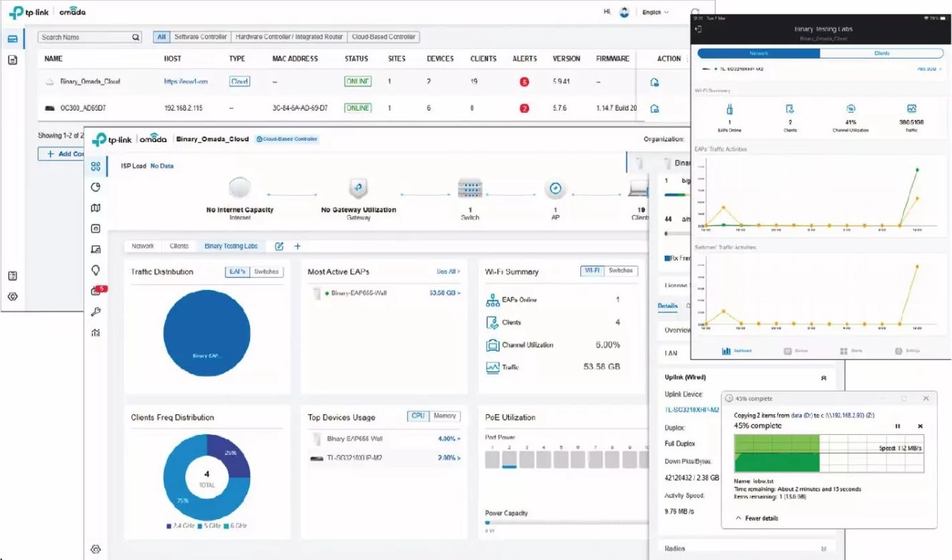This screenshot has height=560, width=952.
Task: Filter controllers by the All tab
Action: coord(162,37)
